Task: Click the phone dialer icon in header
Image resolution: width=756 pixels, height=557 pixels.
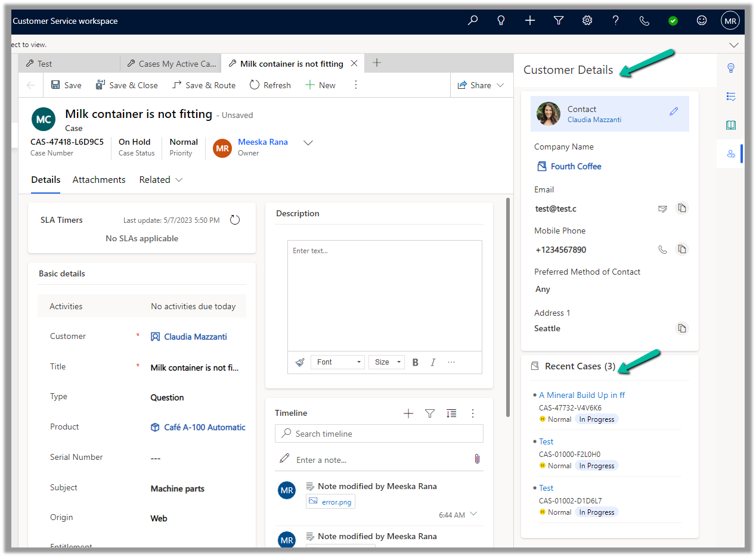Action: (x=645, y=21)
